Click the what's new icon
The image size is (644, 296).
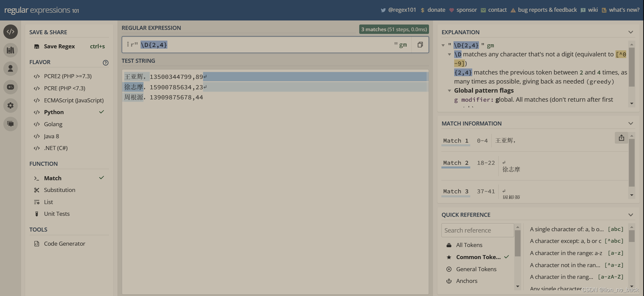pos(604,10)
